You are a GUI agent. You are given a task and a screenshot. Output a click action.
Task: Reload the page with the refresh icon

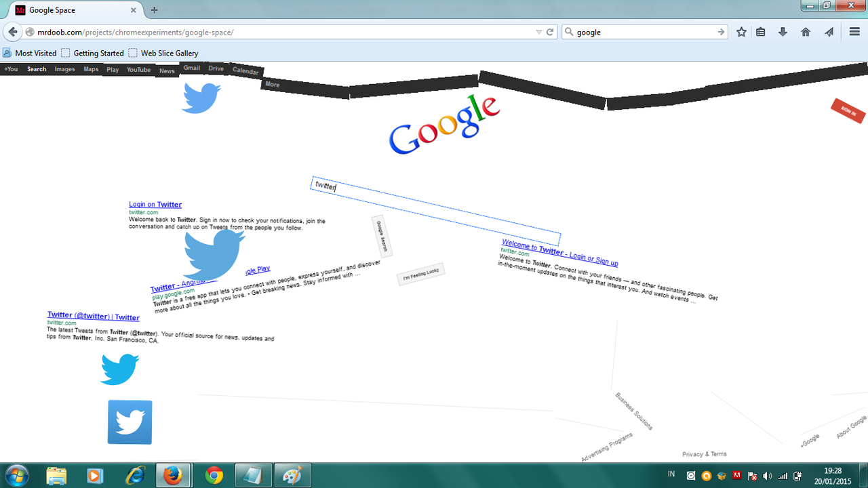point(551,32)
